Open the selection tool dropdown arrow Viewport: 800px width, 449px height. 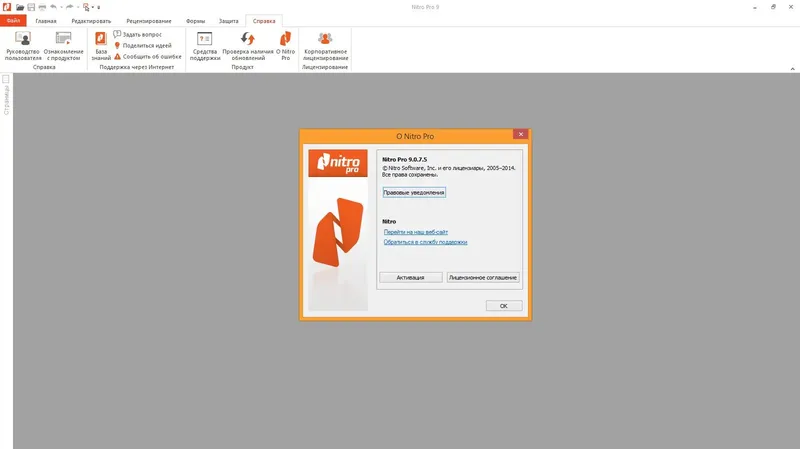(93, 7)
